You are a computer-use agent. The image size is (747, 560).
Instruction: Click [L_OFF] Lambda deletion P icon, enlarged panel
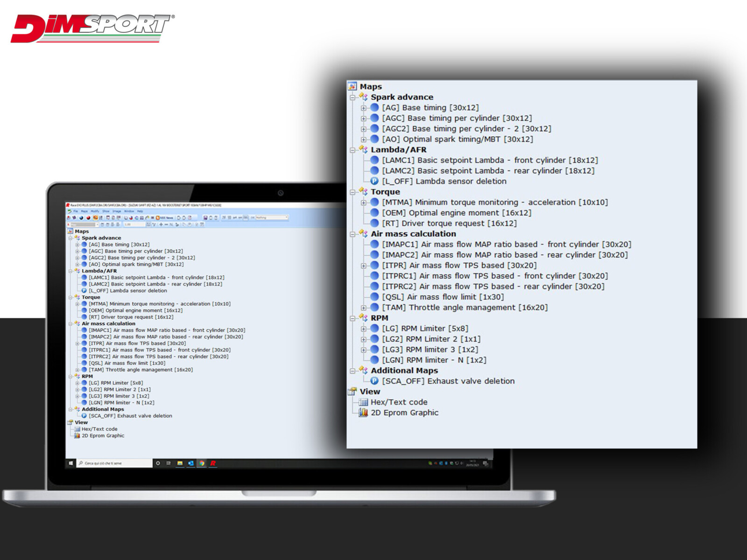[374, 182]
